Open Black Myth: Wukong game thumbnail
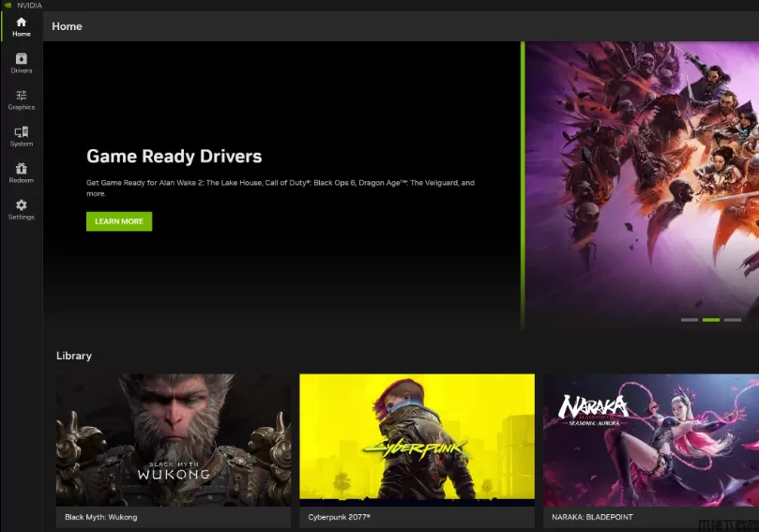The width and height of the screenshot is (759, 532). [174, 439]
